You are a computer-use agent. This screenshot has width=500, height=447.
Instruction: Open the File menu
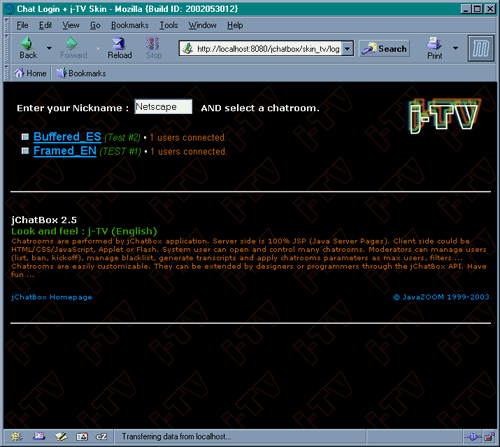[x=22, y=25]
